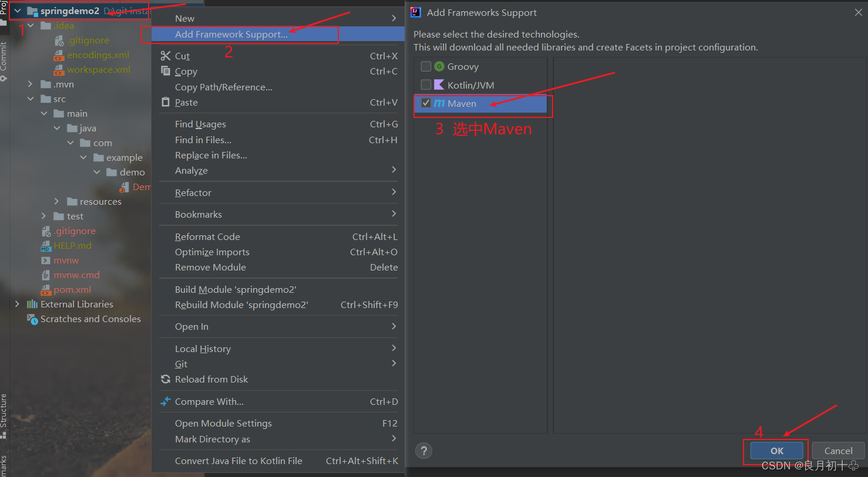
Task: Select Build Module 'springdemo2'
Action: click(278, 289)
